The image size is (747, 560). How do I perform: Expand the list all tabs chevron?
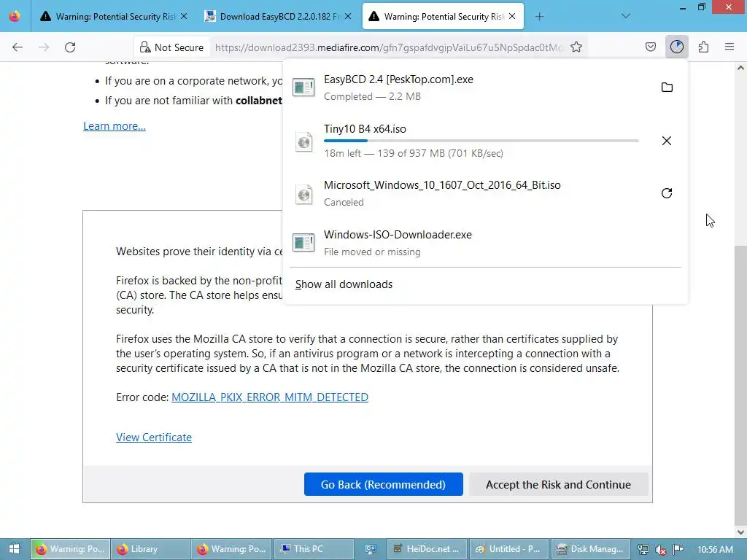coord(626,16)
